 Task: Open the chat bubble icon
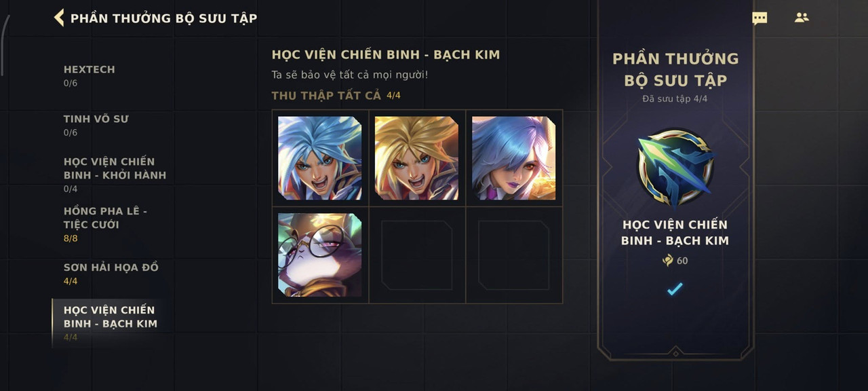click(759, 18)
